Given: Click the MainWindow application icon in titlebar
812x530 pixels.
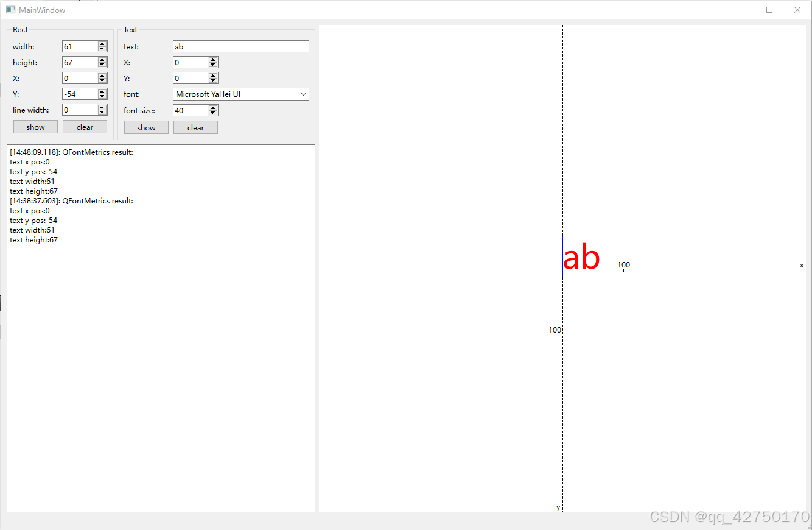Looking at the screenshot, I should click(x=10, y=10).
